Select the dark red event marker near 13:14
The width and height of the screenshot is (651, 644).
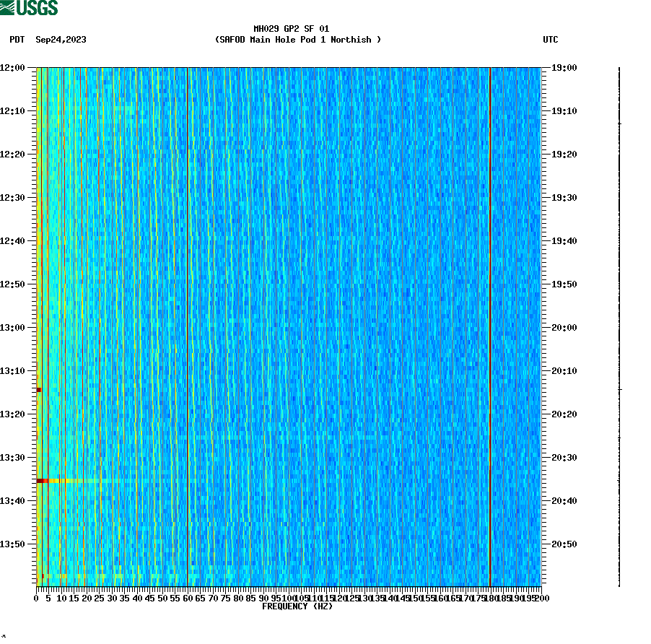click(40, 388)
